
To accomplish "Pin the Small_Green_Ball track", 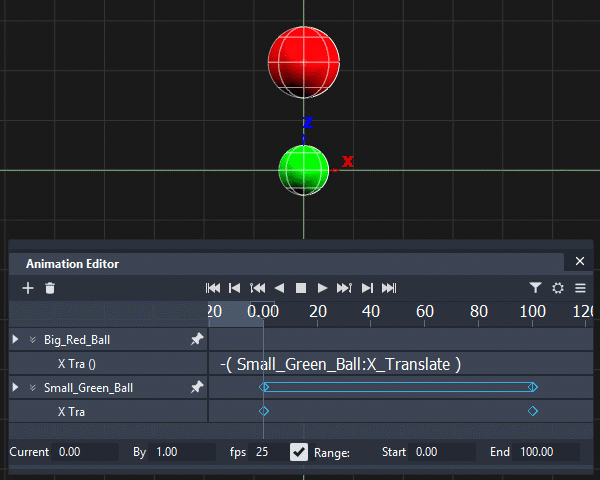I will (197, 387).
